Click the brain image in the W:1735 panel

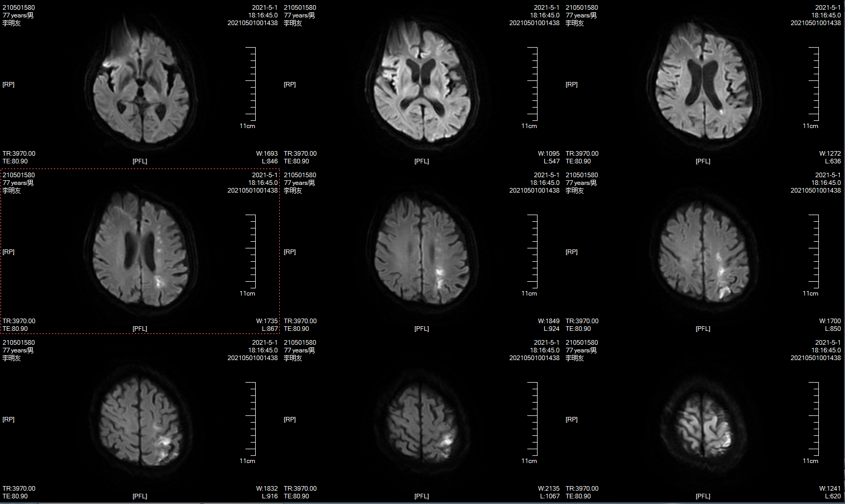141,251
